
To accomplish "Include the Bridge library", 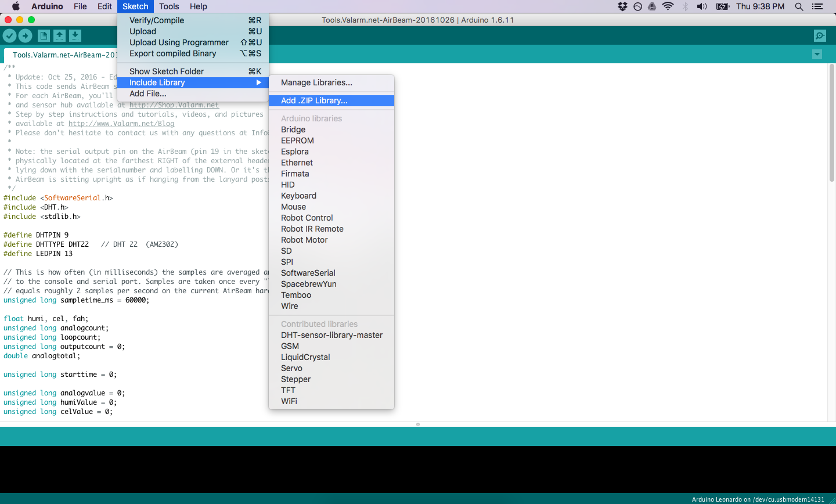I will pos(331,129).
